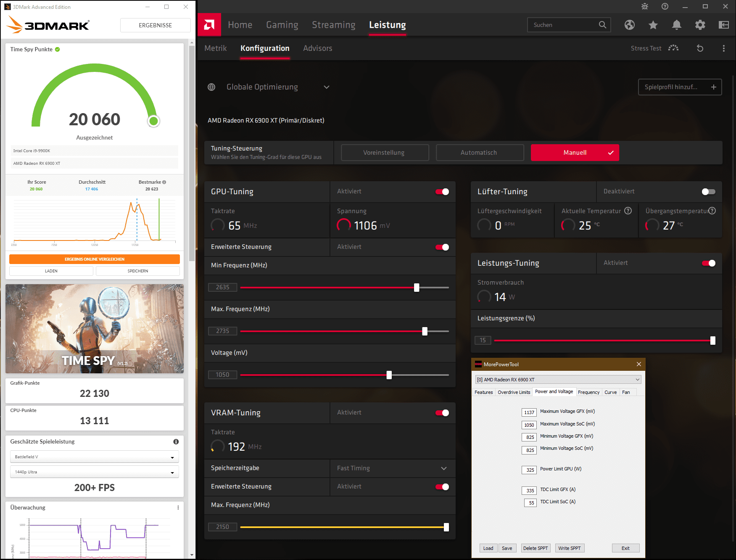Select Automatisch tuning mode

tap(480, 153)
